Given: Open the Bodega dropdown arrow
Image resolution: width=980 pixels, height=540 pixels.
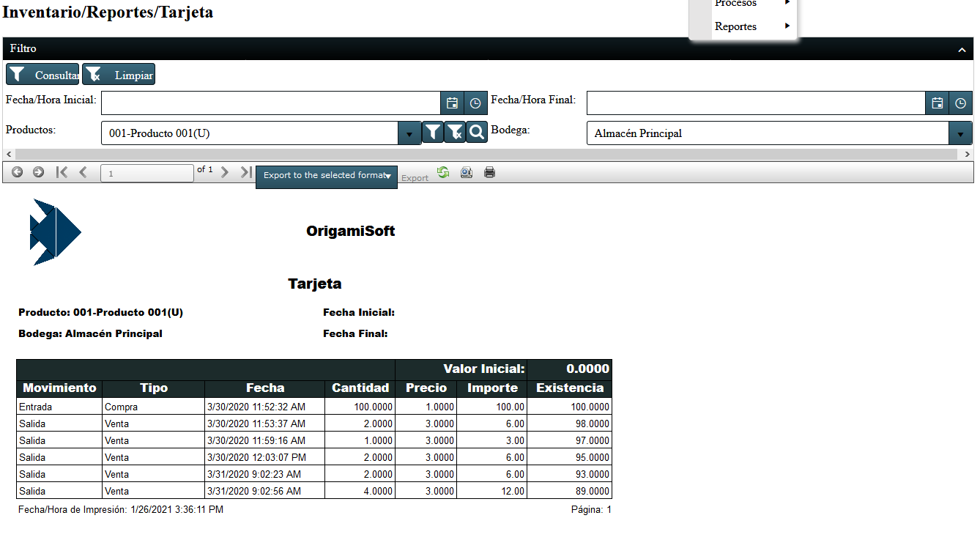Looking at the screenshot, I should [x=960, y=133].
